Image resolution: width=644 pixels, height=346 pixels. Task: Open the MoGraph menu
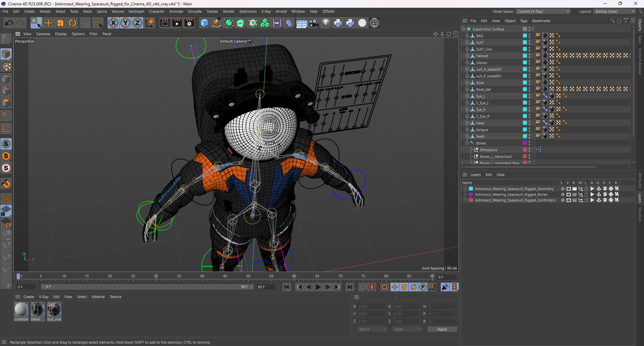tap(136, 11)
